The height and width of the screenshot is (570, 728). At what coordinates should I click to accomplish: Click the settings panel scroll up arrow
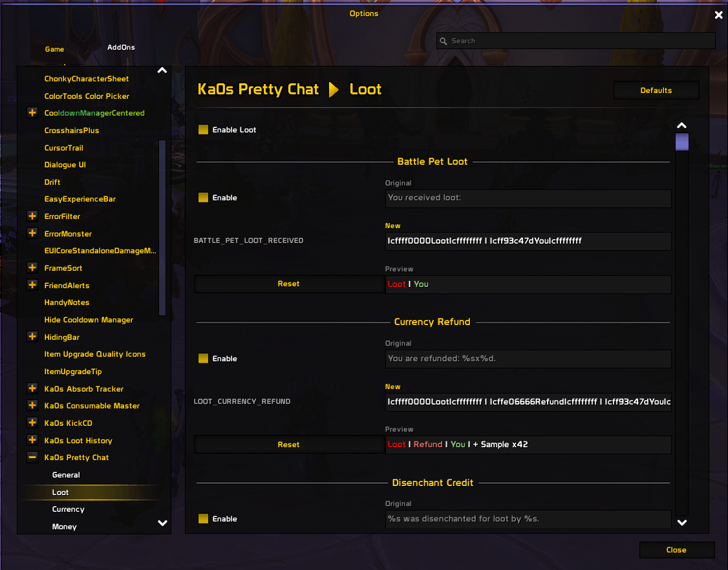pos(681,125)
